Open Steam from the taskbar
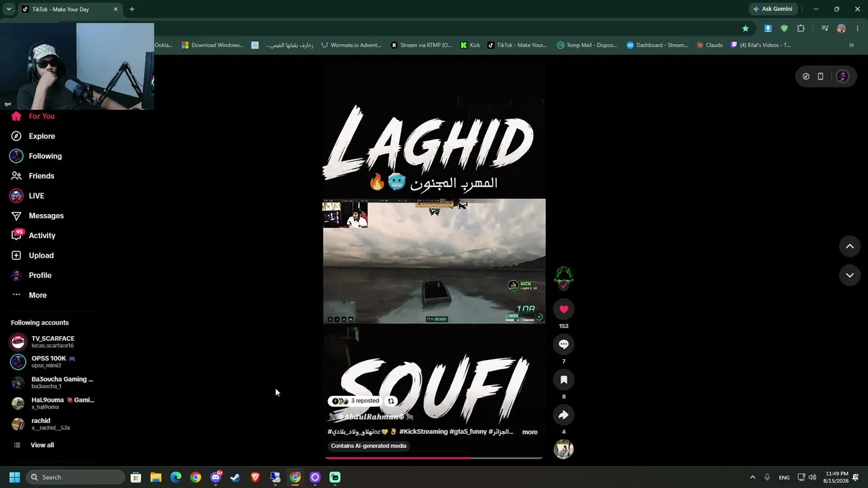 point(235,477)
